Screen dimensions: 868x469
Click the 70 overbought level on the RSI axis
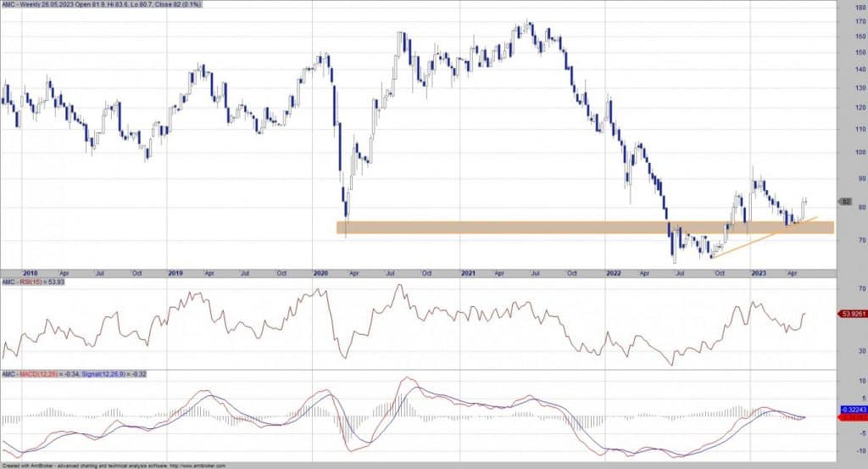point(860,289)
